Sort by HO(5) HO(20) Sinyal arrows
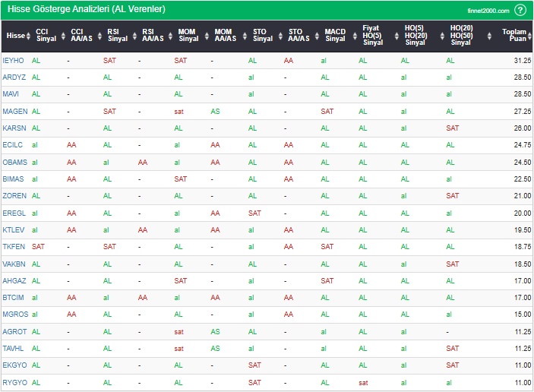 (x=442, y=36)
